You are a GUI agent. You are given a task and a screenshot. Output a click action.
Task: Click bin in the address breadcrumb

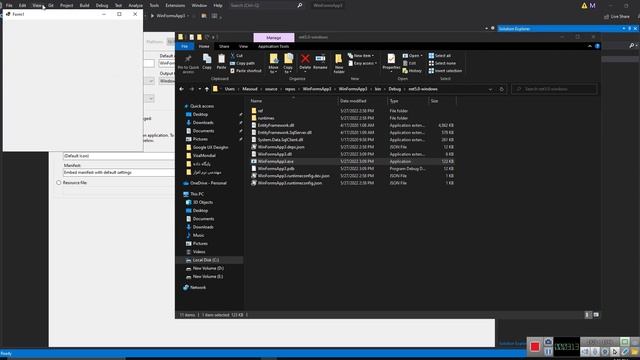point(378,89)
